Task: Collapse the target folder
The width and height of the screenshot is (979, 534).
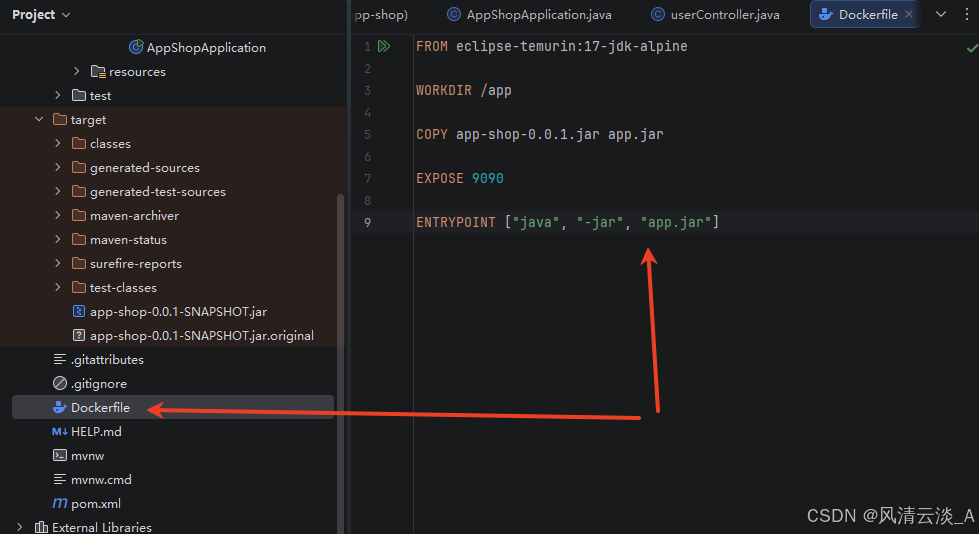Action: tap(39, 119)
